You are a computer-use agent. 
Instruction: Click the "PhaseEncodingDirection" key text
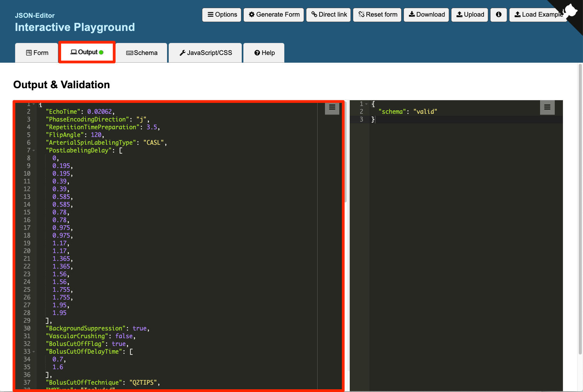pyautogui.click(x=87, y=119)
